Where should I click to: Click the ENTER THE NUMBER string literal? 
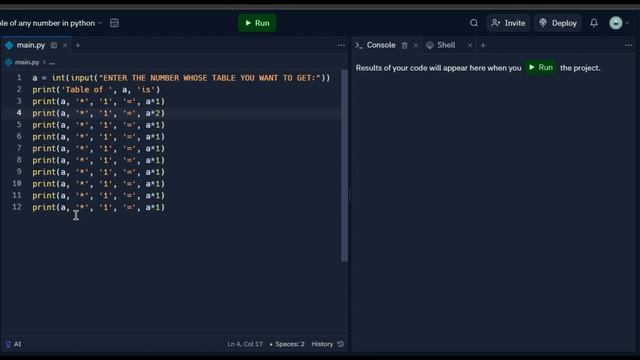tap(210, 78)
